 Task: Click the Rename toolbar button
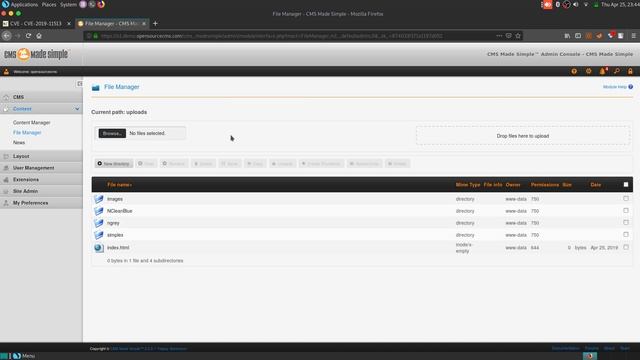point(174,164)
